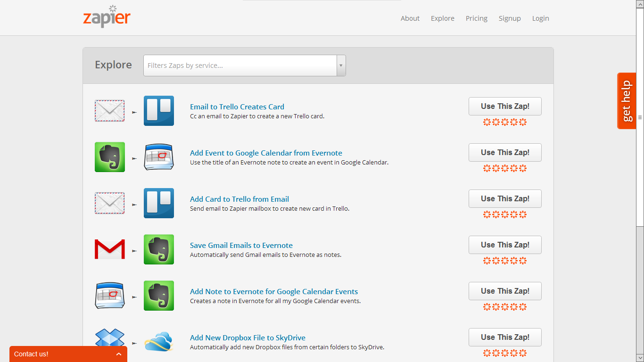The image size is (644, 362).
Task: Click the Gmail icon in the Save Gmail Emails row
Action: pyautogui.click(x=110, y=249)
